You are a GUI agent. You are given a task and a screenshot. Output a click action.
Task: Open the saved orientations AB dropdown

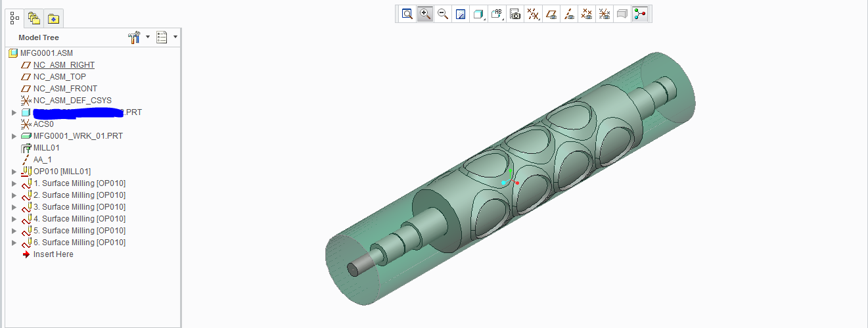click(x=497, y=14)
